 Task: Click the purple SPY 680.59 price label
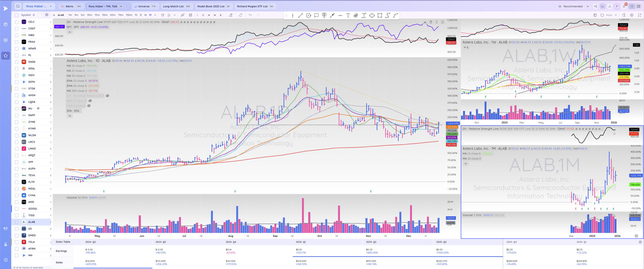pos(59,27)
